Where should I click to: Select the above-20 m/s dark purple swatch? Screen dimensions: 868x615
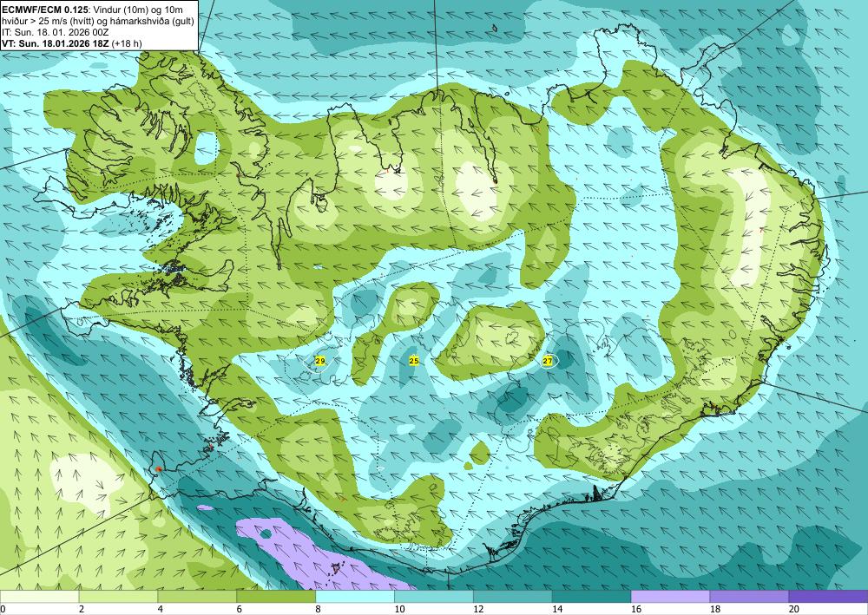[x=828, y=596]
